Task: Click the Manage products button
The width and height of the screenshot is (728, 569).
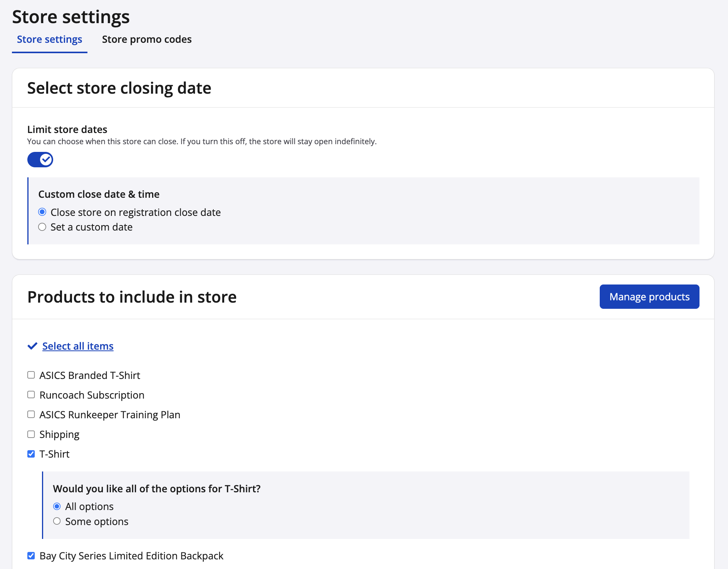Action: [649, 296]
